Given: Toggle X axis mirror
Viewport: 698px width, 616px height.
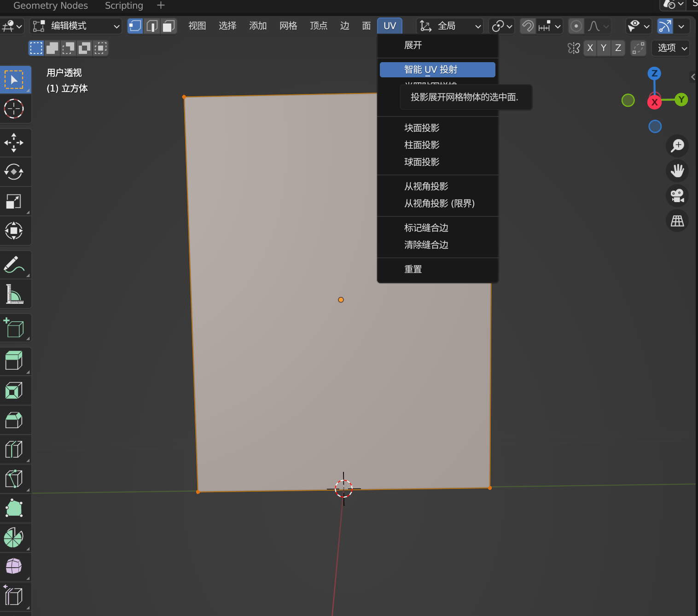Looking at the screenshot, I should point(590,48).
